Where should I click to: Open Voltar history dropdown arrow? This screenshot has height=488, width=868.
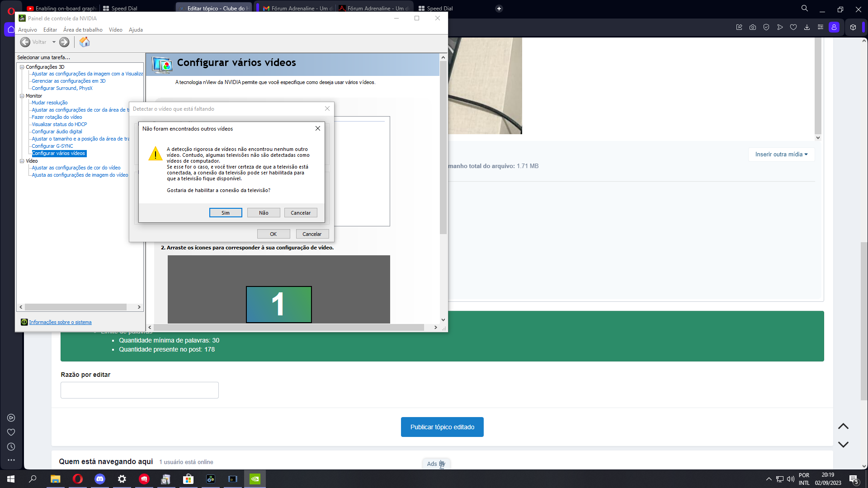coord(54,42)
